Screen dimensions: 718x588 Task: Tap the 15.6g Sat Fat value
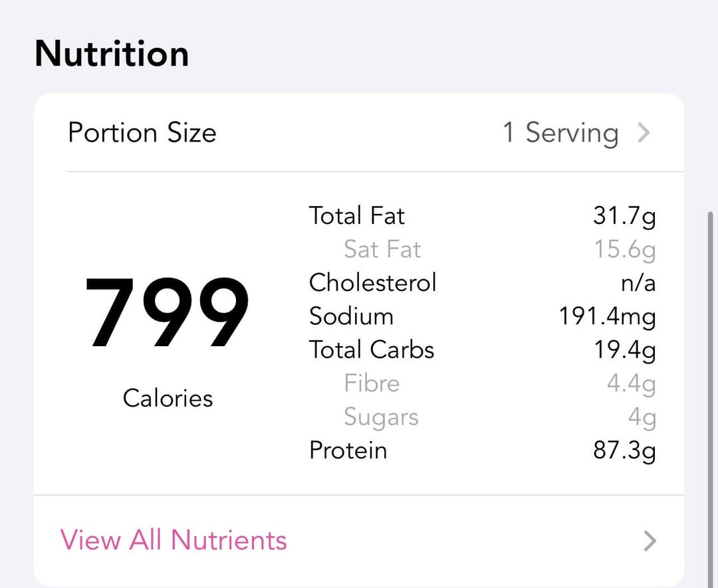coord(624,249)
